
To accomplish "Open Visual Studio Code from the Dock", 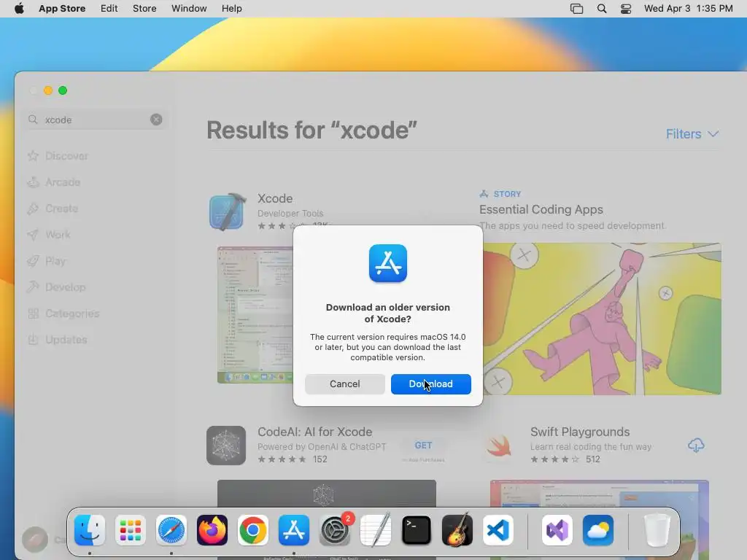I will pyautogui.click(x=498, y=530).
